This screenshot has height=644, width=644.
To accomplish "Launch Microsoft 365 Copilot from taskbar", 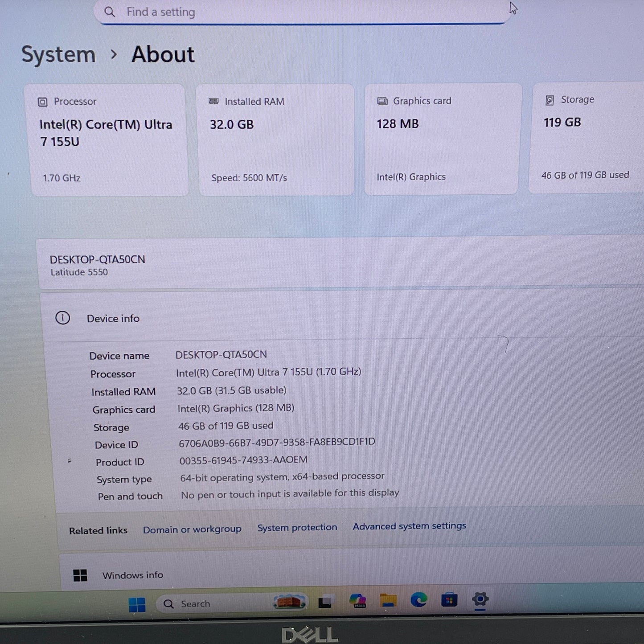I will coord(358,601).
